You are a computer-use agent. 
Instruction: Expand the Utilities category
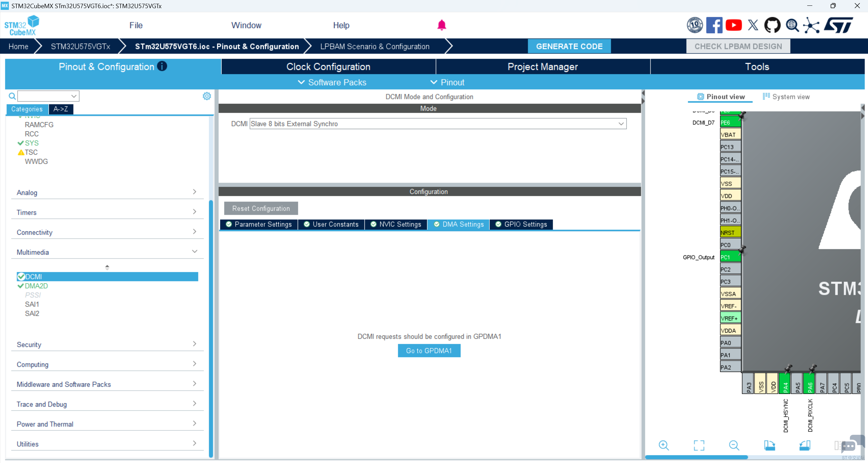click(x=107, y=444)
